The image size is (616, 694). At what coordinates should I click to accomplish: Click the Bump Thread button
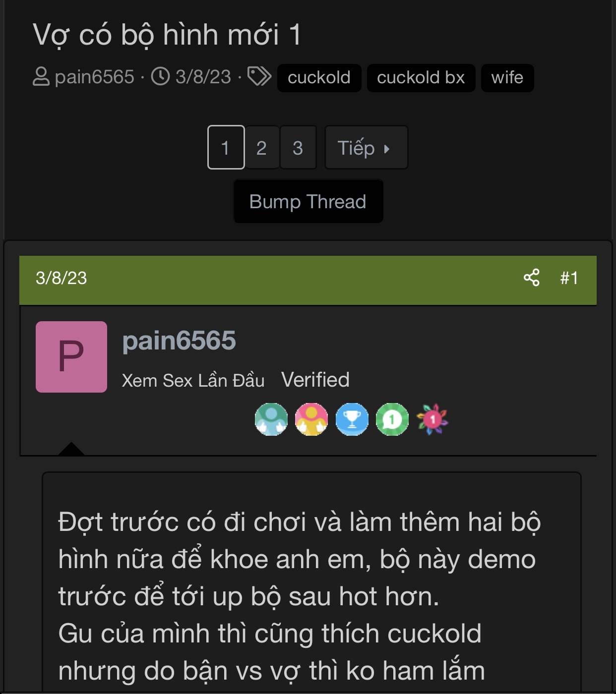308,201
